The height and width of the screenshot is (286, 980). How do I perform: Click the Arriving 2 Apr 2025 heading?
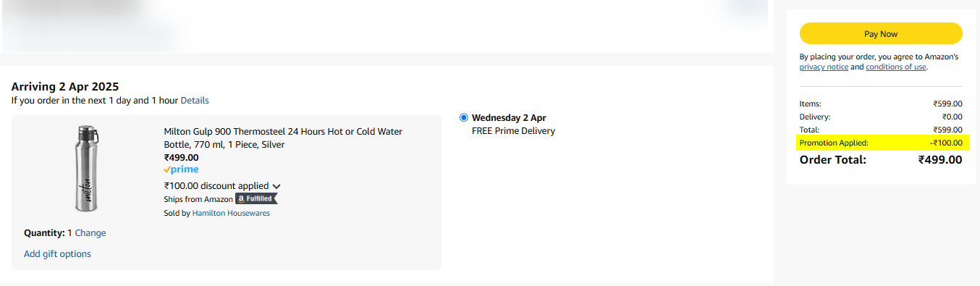click(x=65, y=87)
